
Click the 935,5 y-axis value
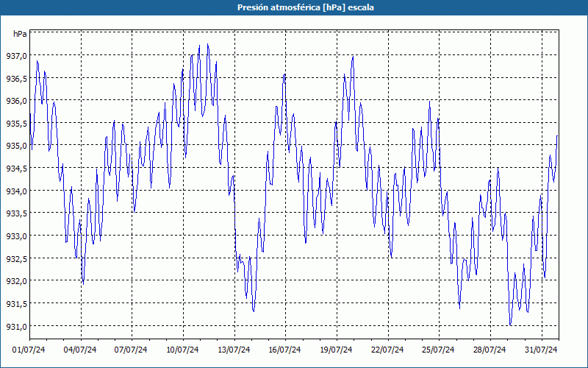click(16, 124)
